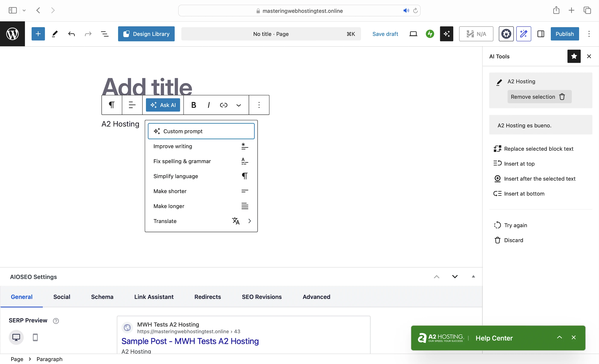
Task: Switch to the Schema tab
Action: coord(102,297)
